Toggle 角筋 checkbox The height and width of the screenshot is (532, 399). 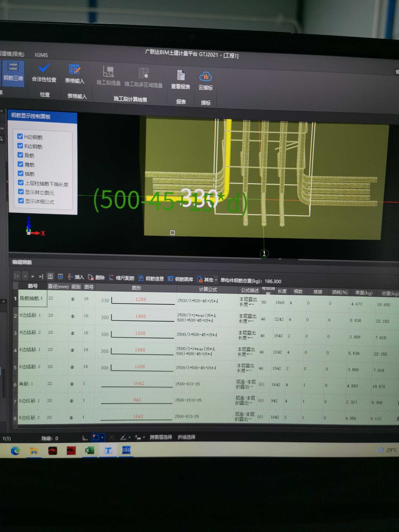click(20, 155)
